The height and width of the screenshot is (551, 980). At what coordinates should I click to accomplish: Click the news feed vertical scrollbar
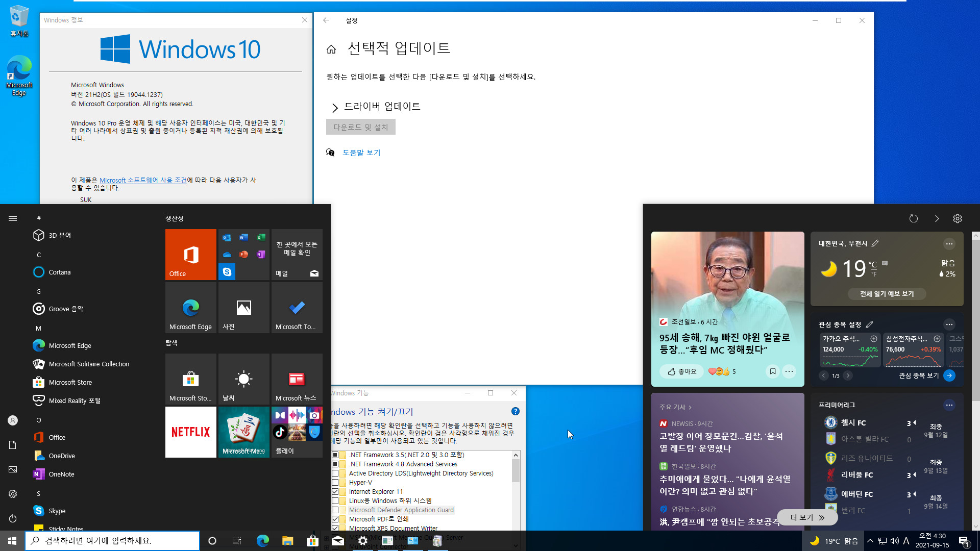975,319
